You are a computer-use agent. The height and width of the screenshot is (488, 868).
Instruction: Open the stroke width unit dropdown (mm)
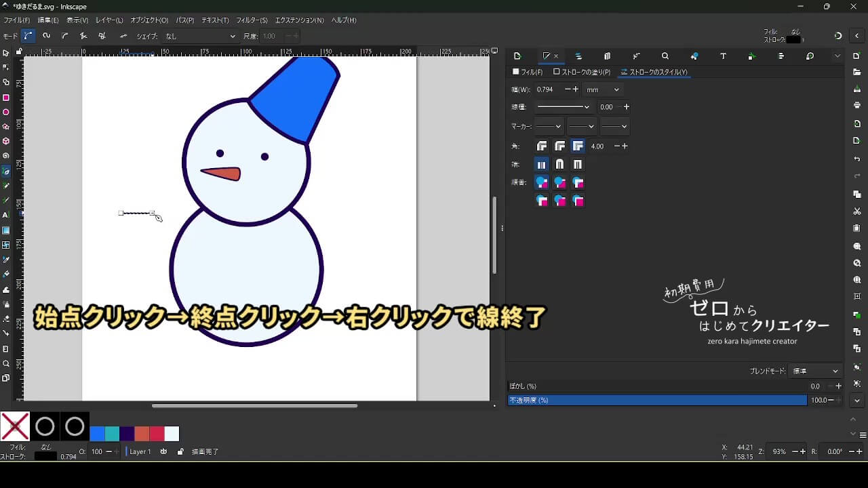tap(603, 89)
